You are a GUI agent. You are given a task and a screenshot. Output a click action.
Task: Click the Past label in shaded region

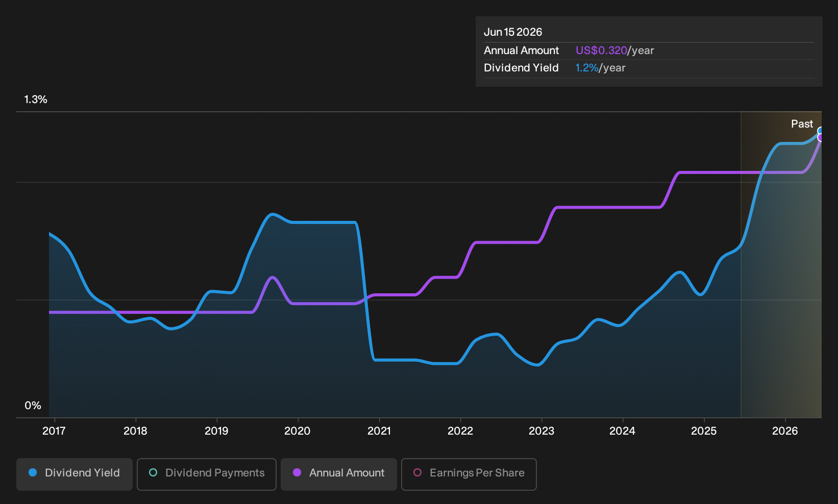802,124
